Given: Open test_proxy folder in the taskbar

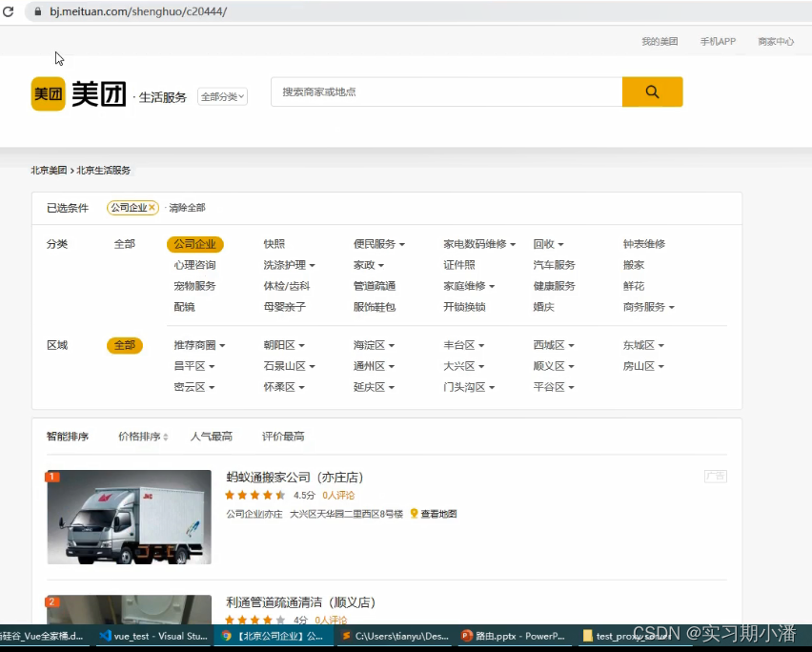Looking at the screenshot, I should pyautogui.click(x=626, y=636).
